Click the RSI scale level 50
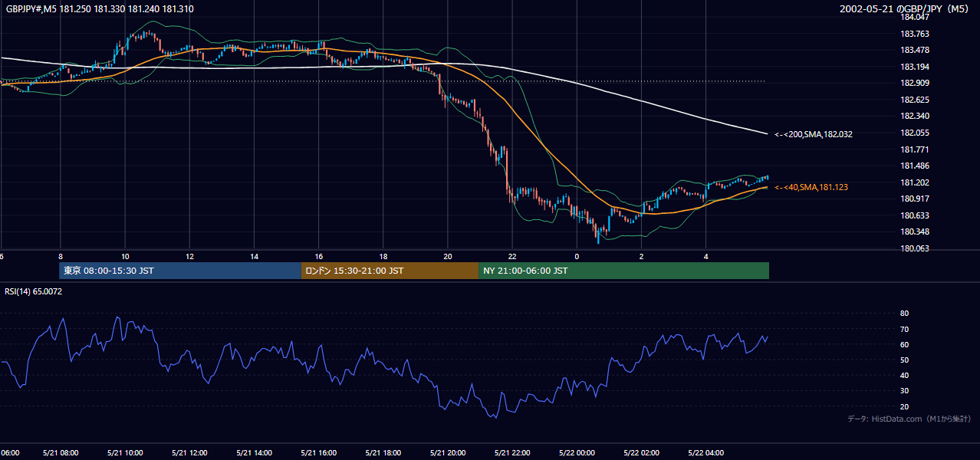 click(904, 360)
